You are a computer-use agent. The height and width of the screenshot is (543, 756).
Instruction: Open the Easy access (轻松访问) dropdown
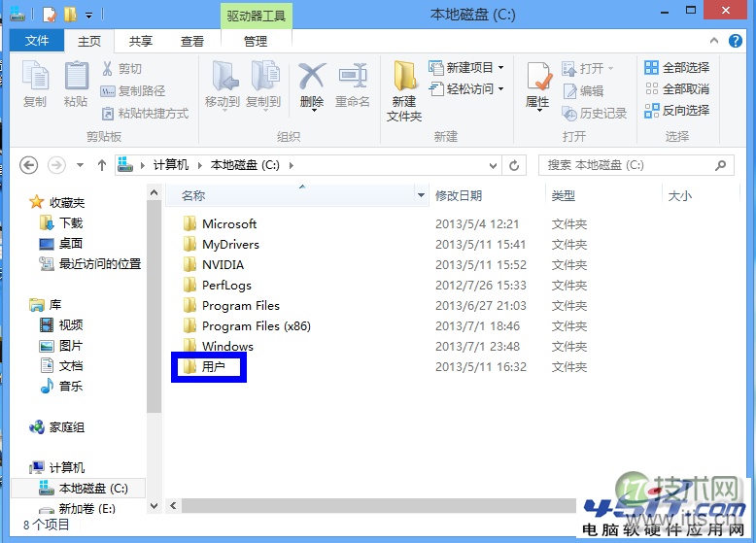pos(466,88)
